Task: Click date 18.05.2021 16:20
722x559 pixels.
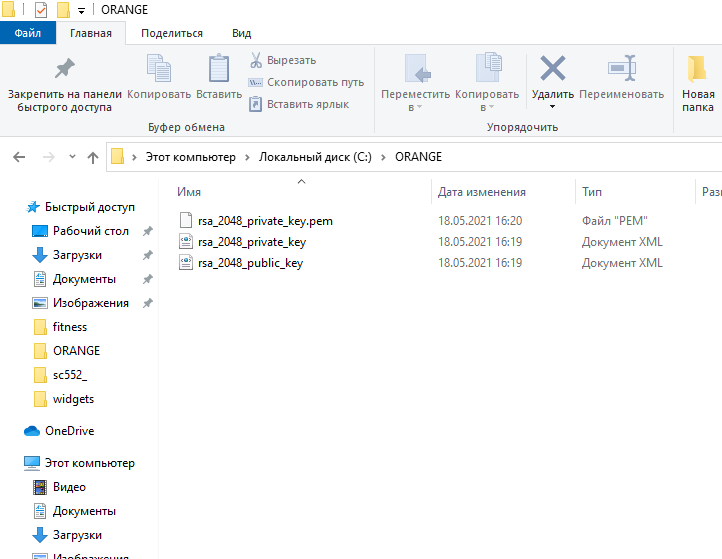Action: click(x=480, y=221)
